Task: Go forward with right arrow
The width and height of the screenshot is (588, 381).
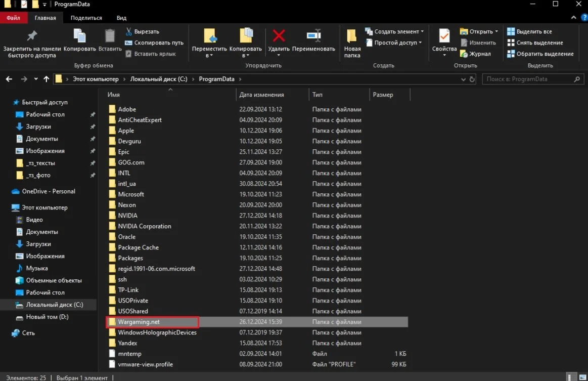Action: (x=24, y=79)
